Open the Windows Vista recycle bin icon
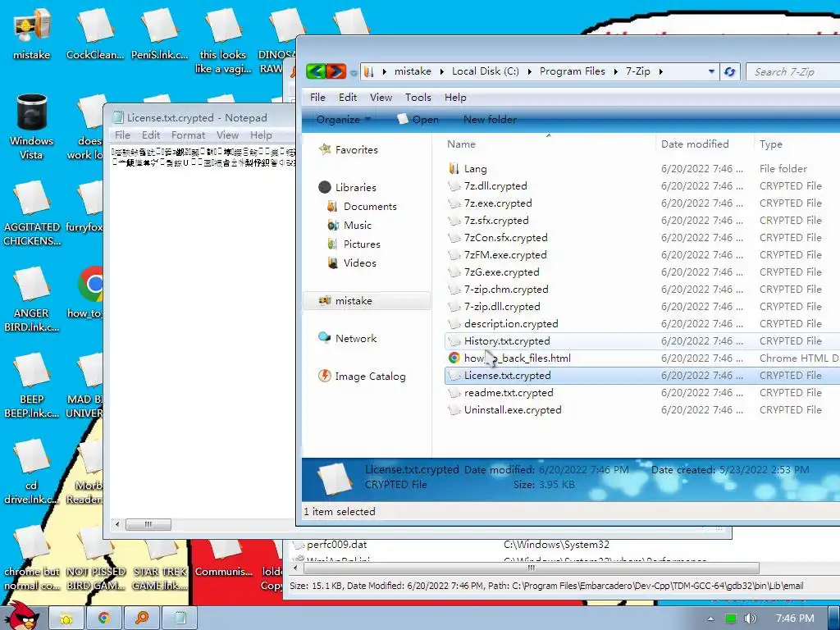Viewport: 840px width, 630px height. (x=31, y=126)
